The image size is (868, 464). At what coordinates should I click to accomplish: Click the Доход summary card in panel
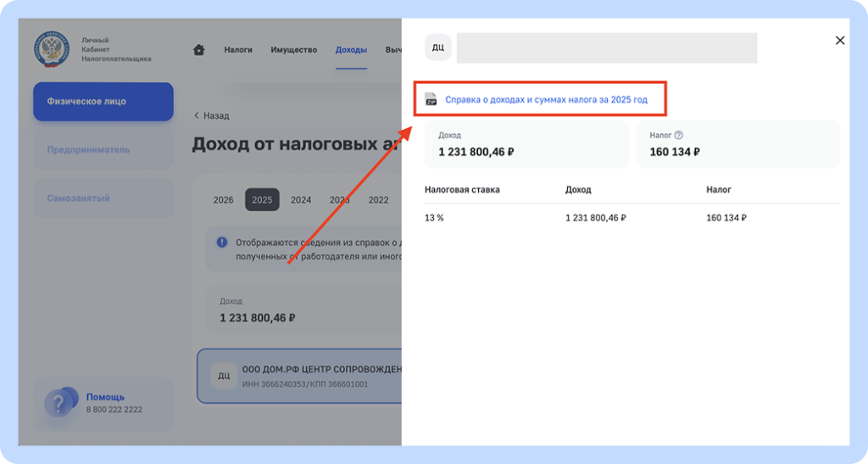pos(526,144)
